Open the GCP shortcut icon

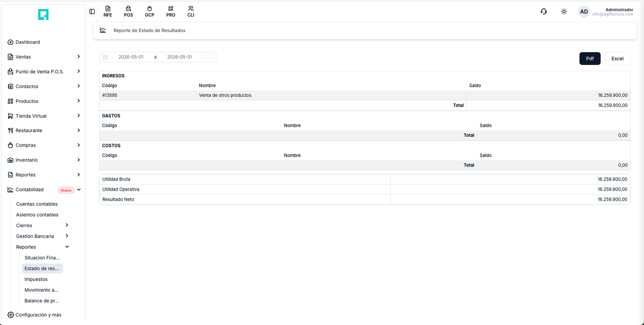[150, 12]
